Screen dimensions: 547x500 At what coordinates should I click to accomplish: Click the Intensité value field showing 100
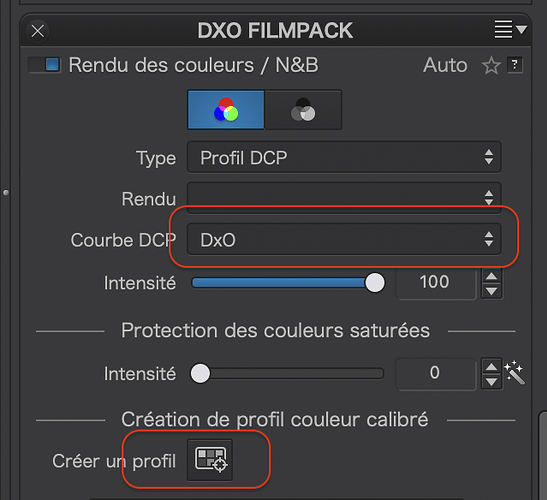[x=435, y=282]
